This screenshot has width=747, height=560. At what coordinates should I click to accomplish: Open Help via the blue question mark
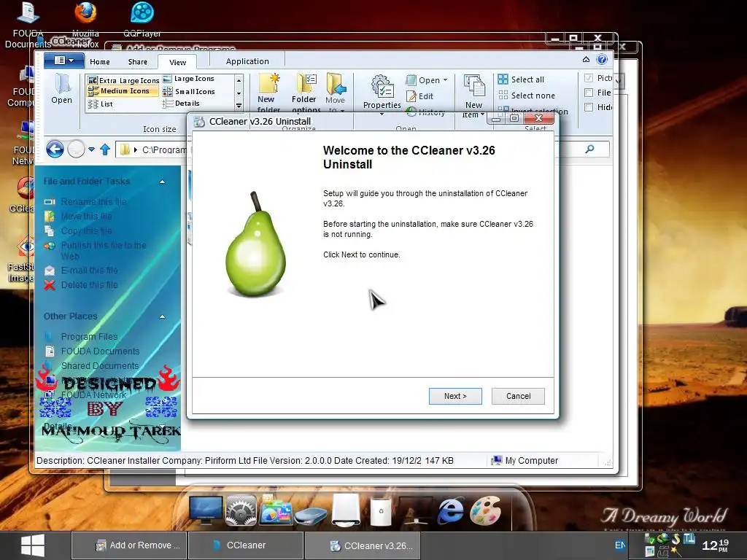(602, 59)
